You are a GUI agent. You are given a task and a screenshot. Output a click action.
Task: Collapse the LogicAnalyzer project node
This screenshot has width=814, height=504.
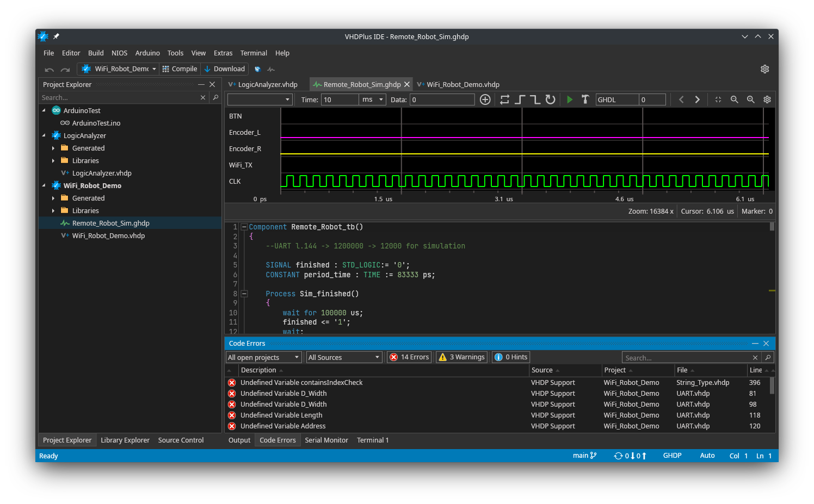click(44, 135)
